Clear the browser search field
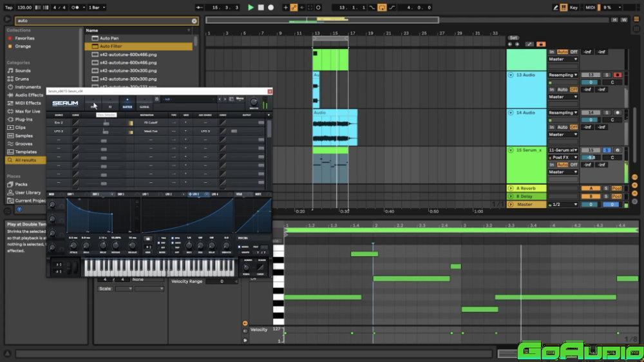 pos(194,21)
